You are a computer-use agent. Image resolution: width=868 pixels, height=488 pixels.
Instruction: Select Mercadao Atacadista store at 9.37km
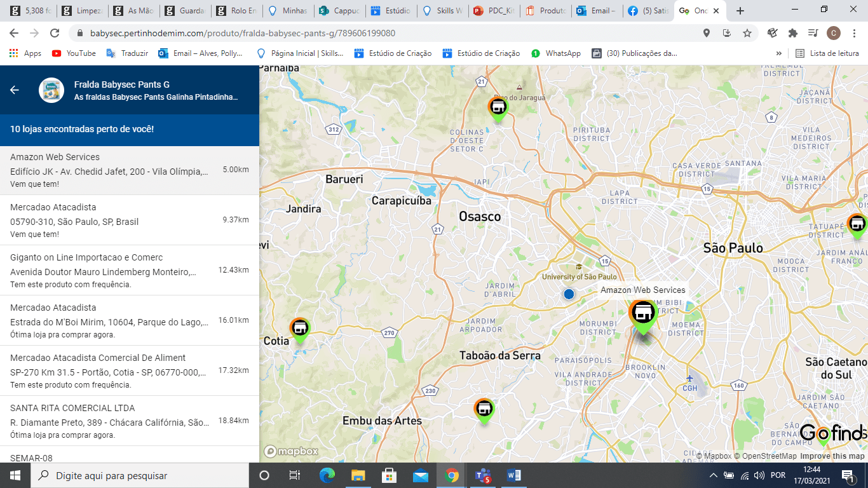click(x=130, y=220)
